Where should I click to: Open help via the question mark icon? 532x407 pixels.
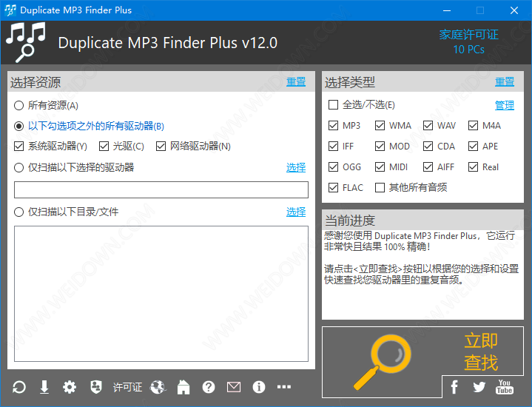click(209, 387)
